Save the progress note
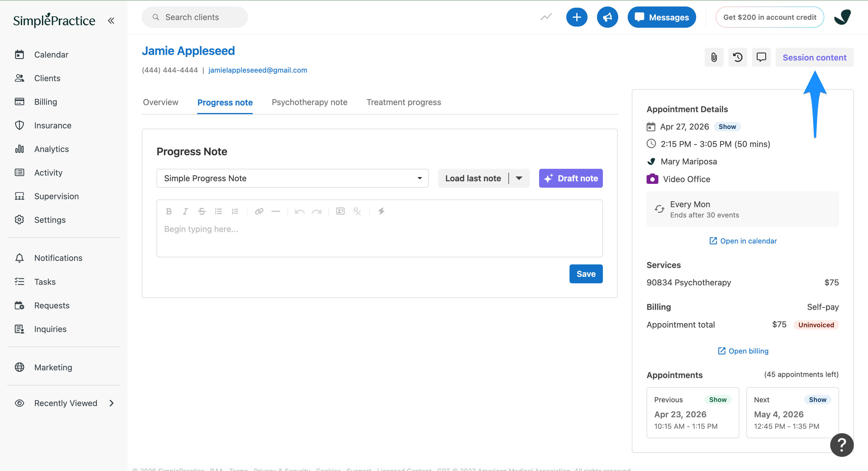The image size is (868, 471). (x=586, y=274)
